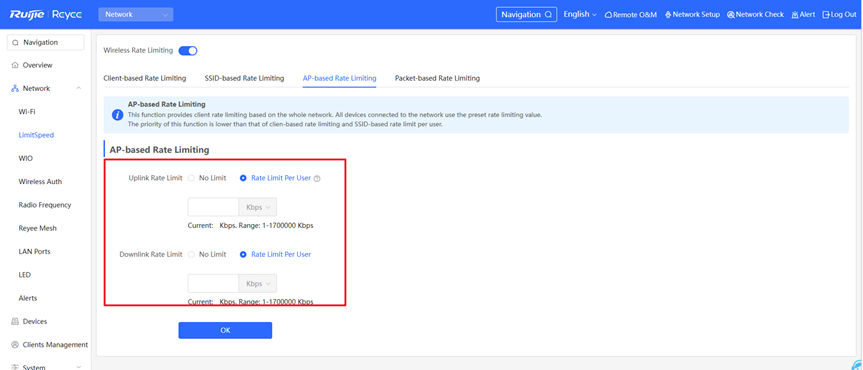This screenshot has height=370, width=863.
Task: Select Uplink Rate Limit Per User radio
Action: [x=243, y=178]
